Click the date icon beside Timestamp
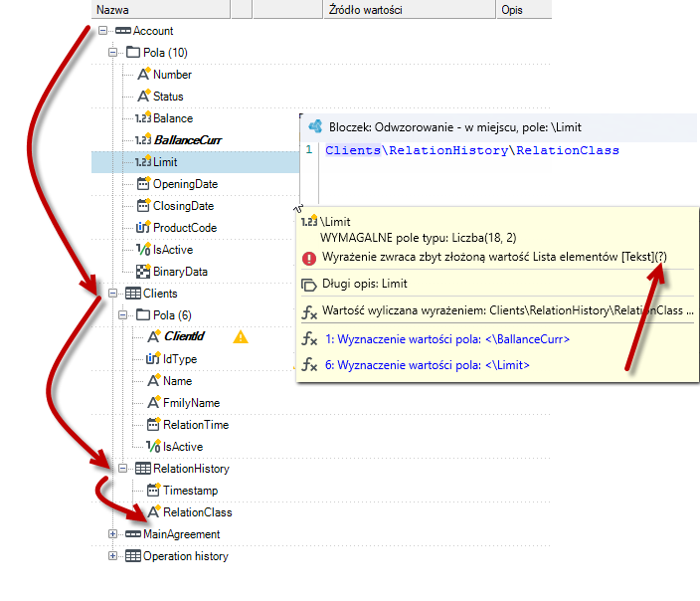 (x=153, y=490)
